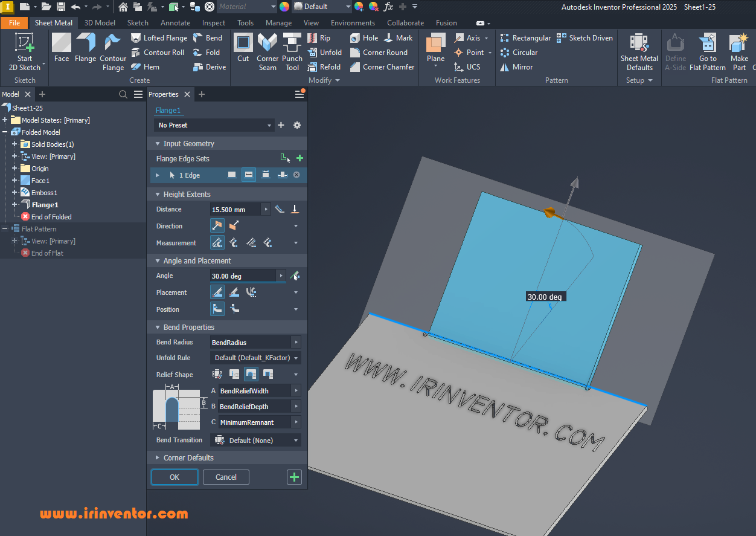The height and width of the screenshot is (536, 756).
Task: Open the Inspect ribbon tab
Action: [214, 22]
